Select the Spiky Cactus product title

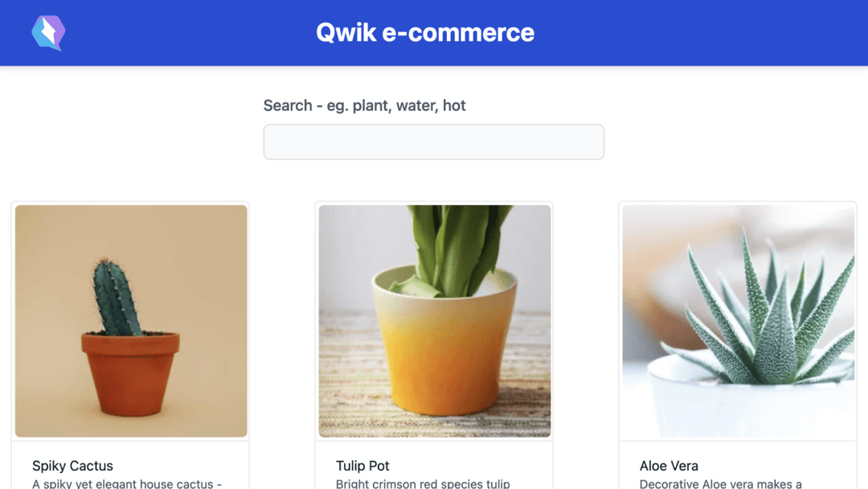(x=72, y=466)
